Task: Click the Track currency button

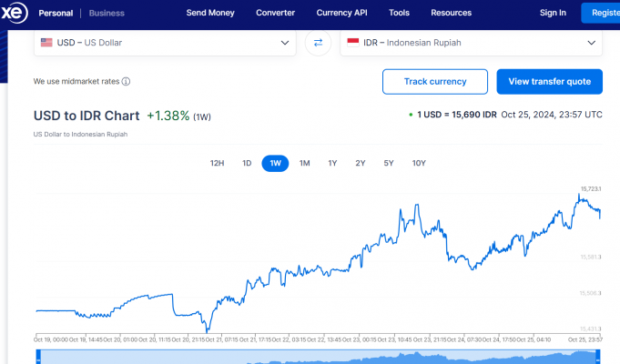Action: coord(435,81)
